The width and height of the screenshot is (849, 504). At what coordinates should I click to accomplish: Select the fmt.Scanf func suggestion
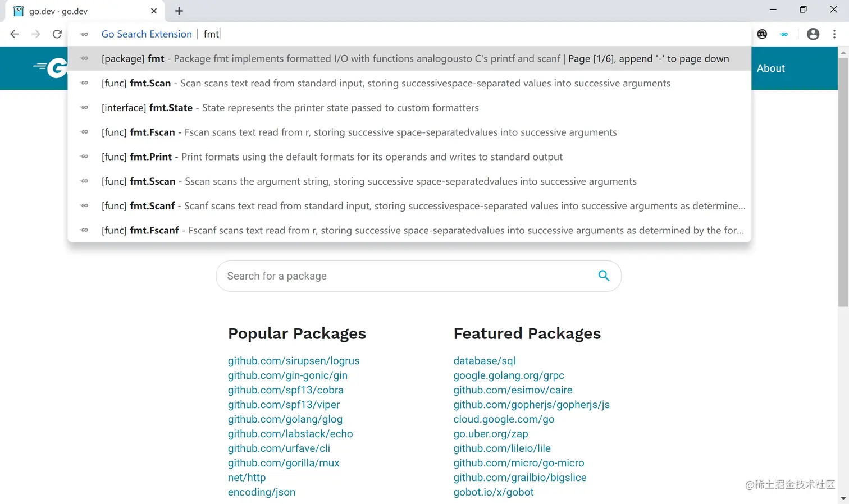point(409,206)
